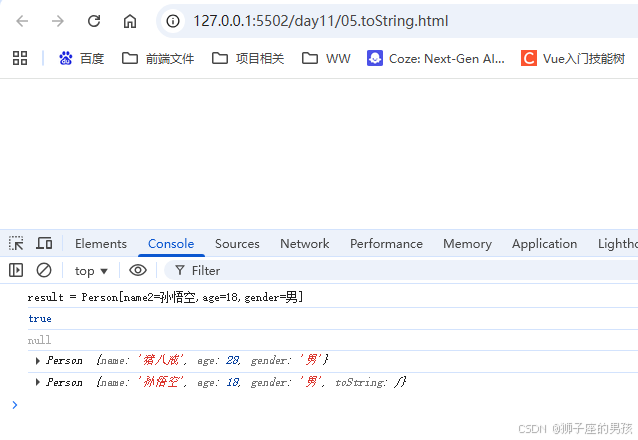Create a live expression with eye icon
The height and width of the screenshot is (440, 638).
point(138,270)
